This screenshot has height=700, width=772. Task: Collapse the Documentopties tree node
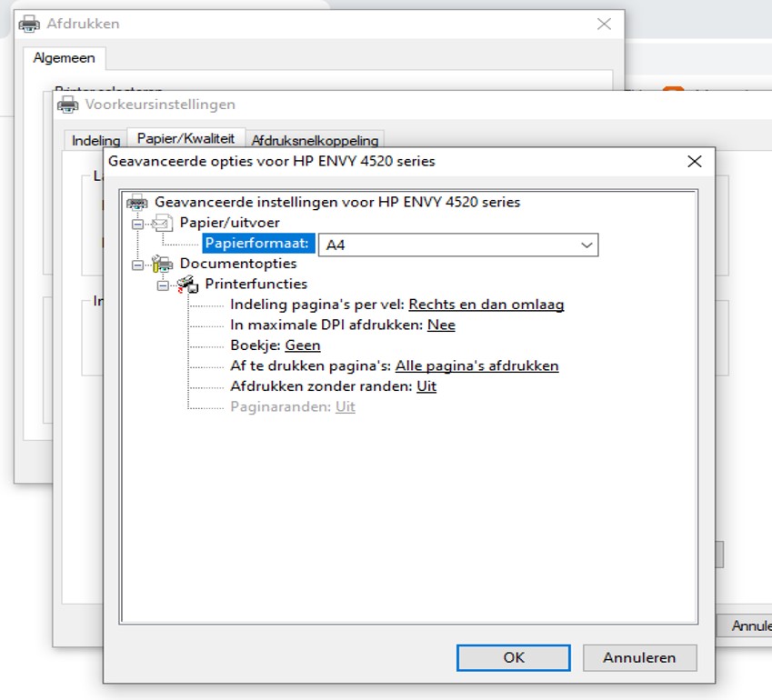pos(138,265)
